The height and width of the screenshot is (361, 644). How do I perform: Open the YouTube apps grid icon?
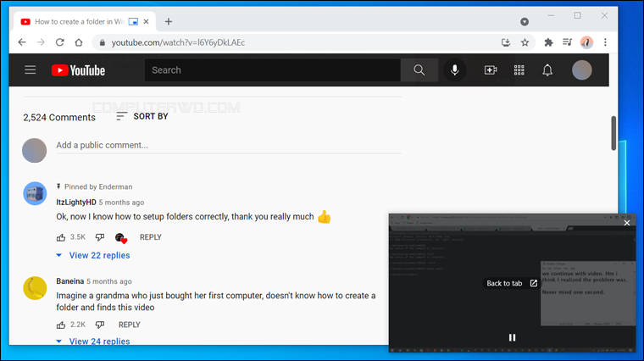click(519, 69)
